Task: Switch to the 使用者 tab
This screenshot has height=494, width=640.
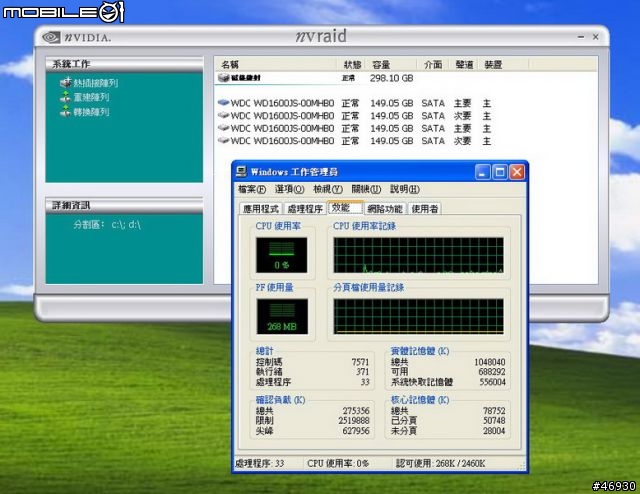Action: click(x=425, y=209)
